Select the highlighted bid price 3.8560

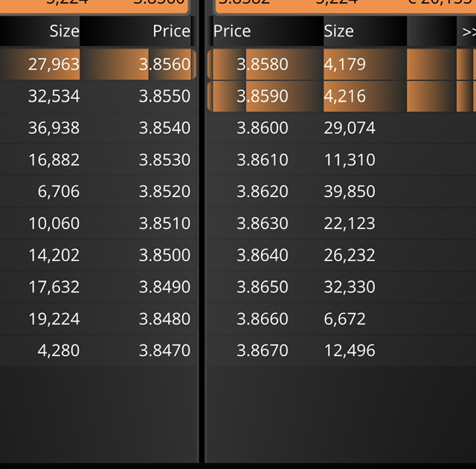pos(165,65)
